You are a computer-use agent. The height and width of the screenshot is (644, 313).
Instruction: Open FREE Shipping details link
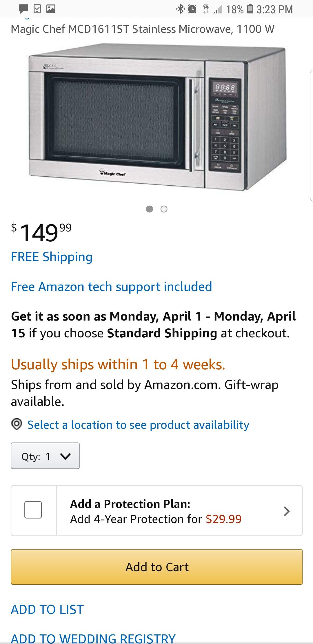pos(52,257)
